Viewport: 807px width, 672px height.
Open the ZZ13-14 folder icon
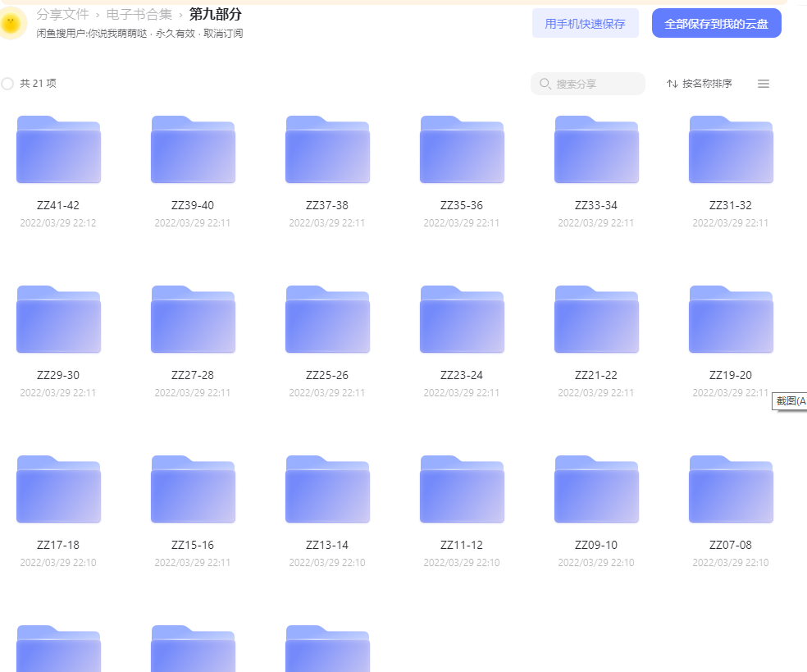pos(327,489)
